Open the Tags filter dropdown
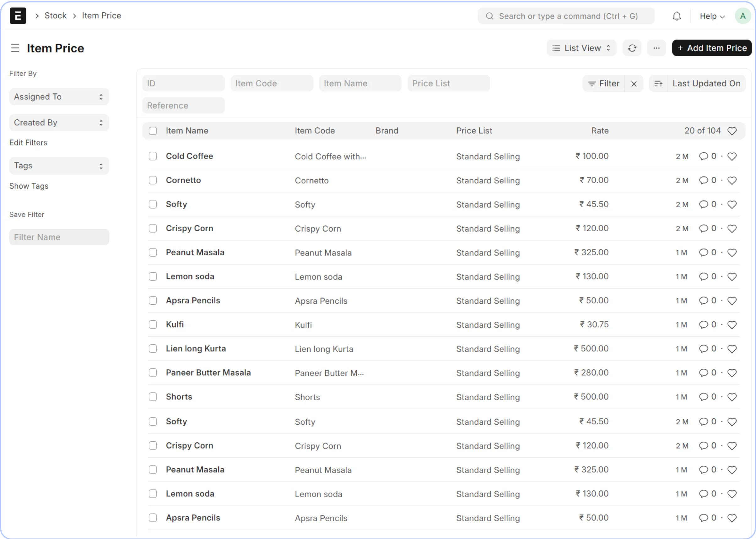Screen dimensions: 756x539 tap(59, 166)
